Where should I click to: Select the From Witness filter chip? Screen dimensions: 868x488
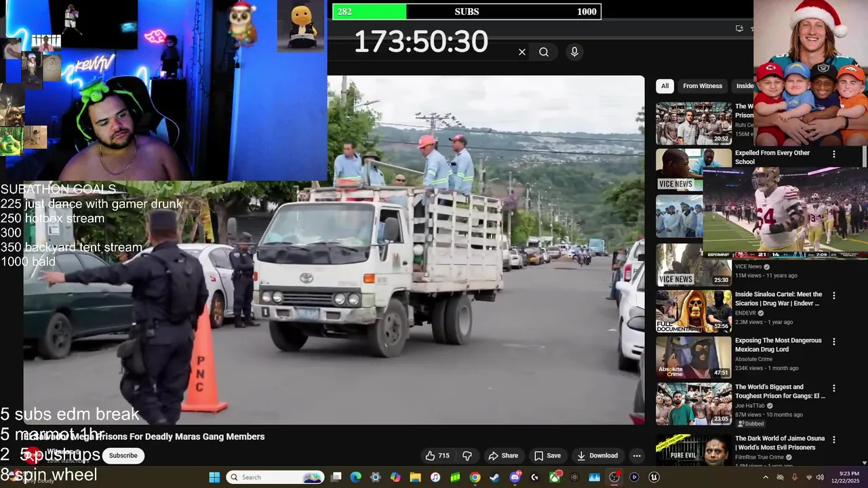click(703, 86)
